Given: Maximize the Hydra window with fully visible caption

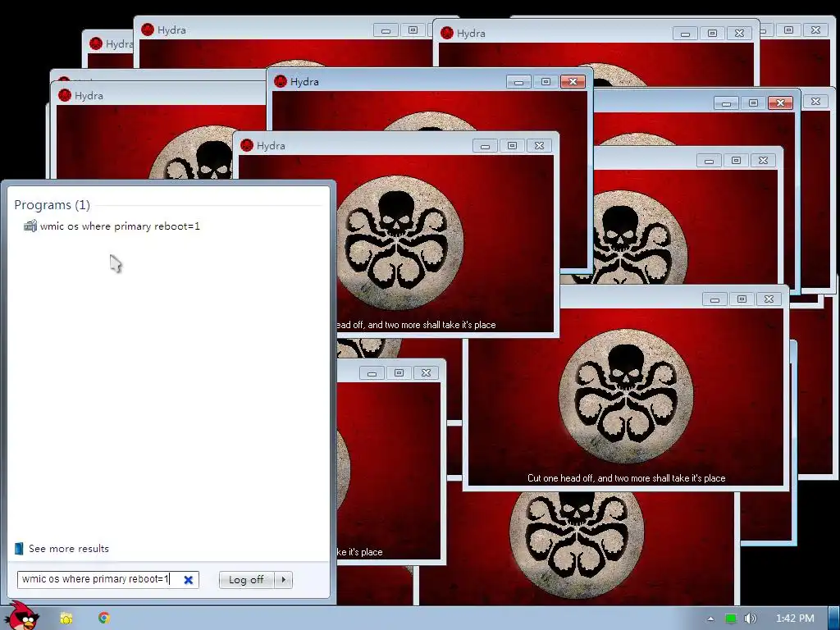Looking at the screenshot, I should pos(742,299).
